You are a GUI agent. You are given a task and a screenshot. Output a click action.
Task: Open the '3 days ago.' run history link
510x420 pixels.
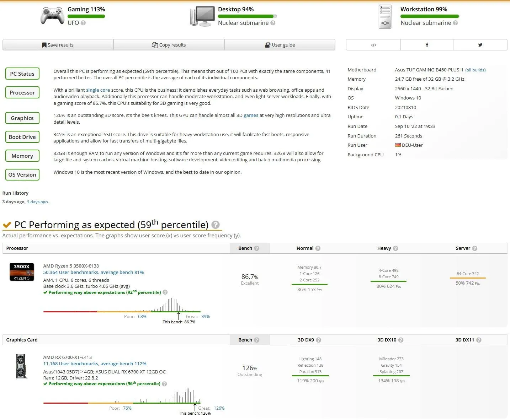38,202
